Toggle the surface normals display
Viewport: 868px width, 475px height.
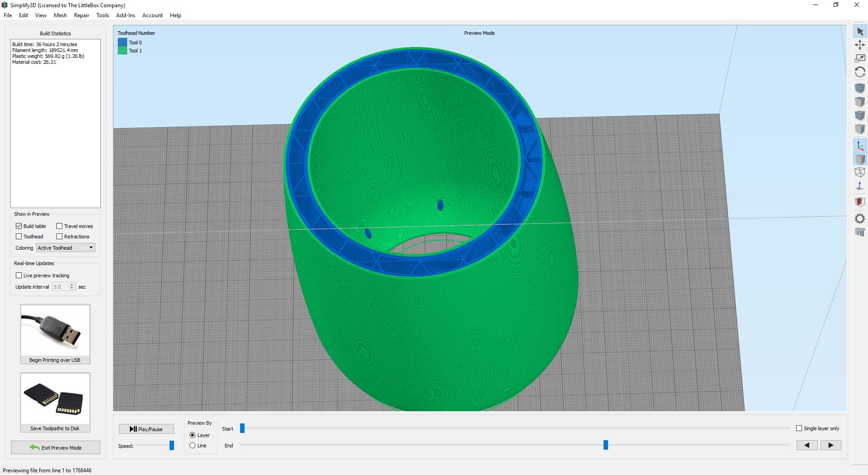click(x=860, y=186)
